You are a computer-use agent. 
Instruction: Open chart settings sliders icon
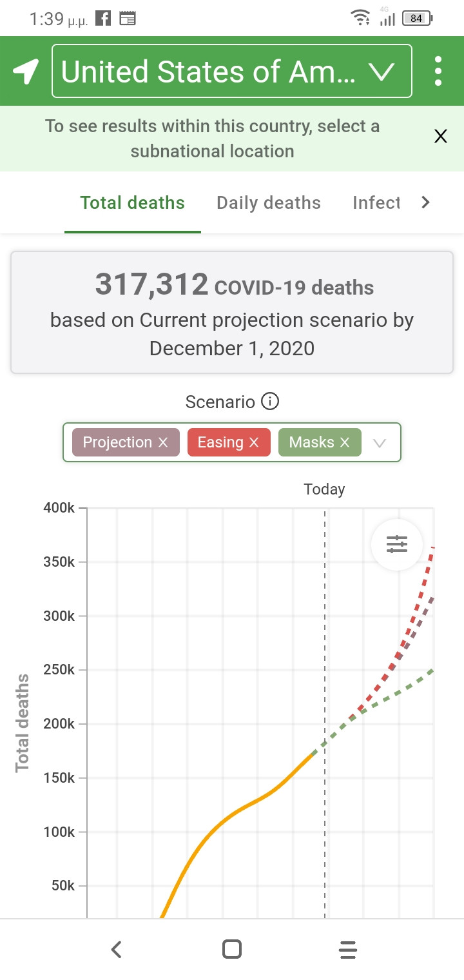tap(397, 544)
